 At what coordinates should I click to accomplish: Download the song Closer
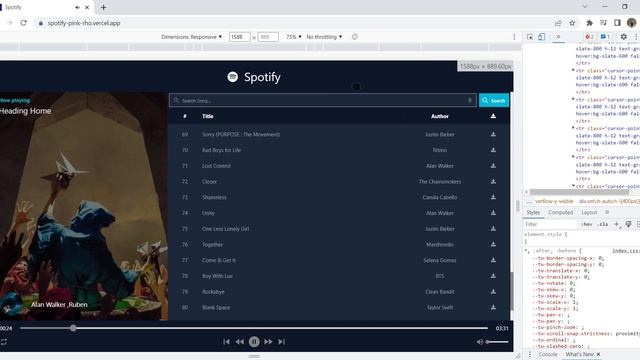tap(493, 181)
